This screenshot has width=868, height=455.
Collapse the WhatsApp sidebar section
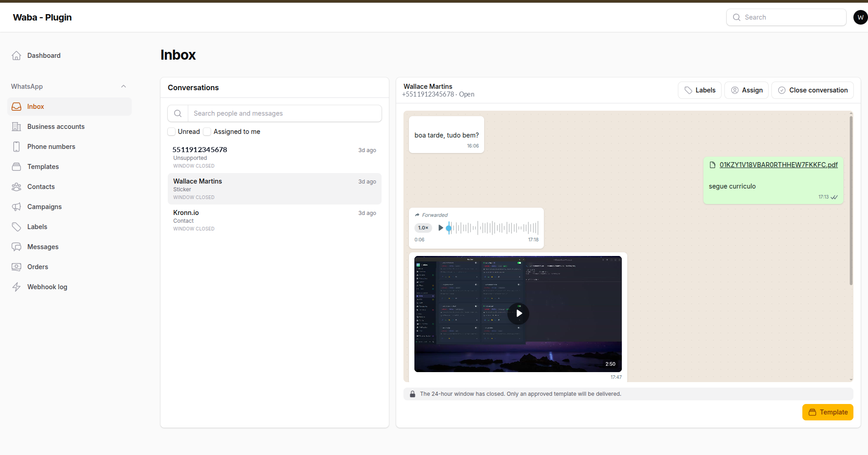[x=124, y=87]
